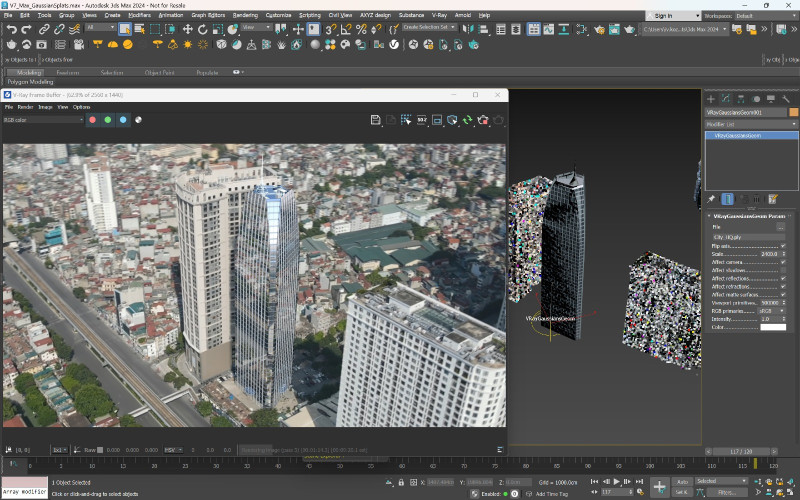Click the white Color swatch parameter

[x=773, y=327]
